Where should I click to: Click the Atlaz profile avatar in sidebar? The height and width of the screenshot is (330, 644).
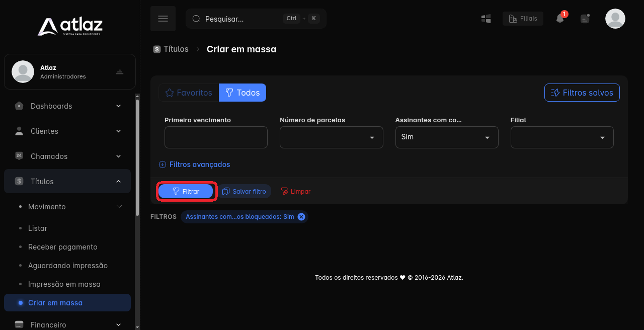pos(23,71)
